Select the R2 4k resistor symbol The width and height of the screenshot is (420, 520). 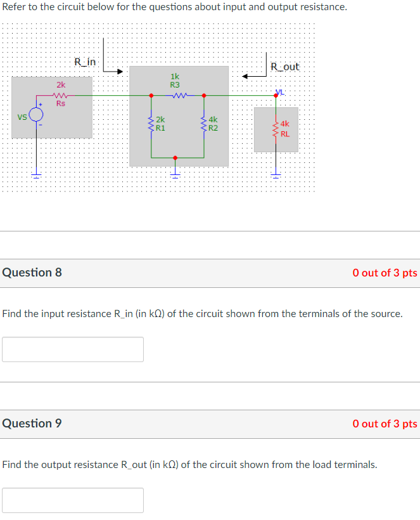[x=204, y=124]
